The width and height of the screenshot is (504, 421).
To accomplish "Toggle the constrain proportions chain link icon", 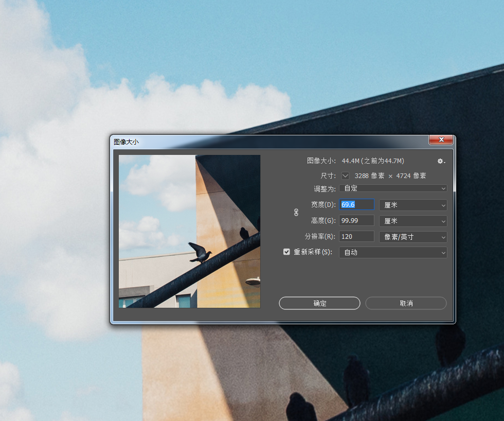I will pos(296,212).
